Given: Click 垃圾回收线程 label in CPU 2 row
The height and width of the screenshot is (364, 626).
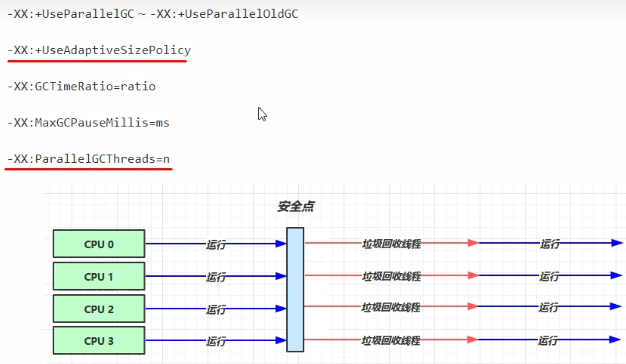Looking at the screenshot, I should [391, 307].
